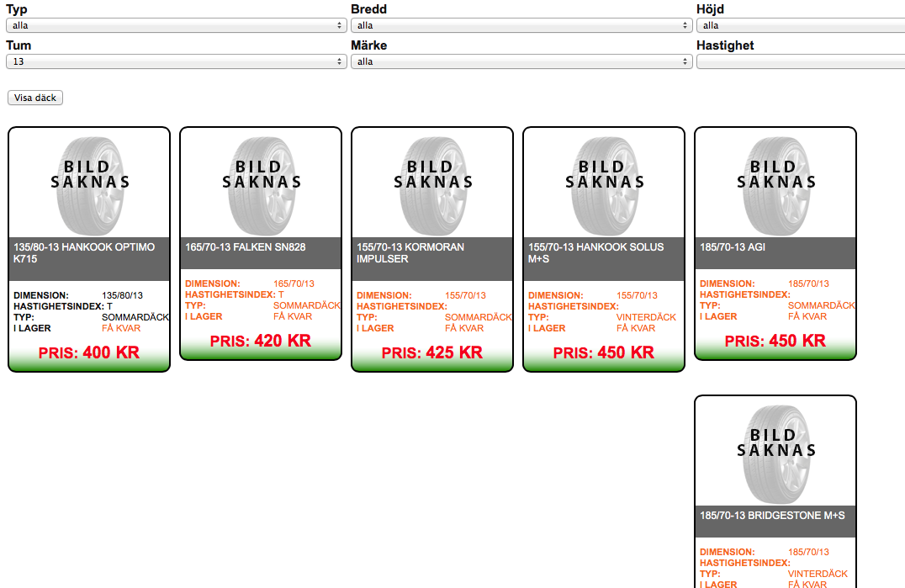Select title 155/70-13 HANKOOK SOLUS M+S
The image size is (905, 588).
coord(596,252)
